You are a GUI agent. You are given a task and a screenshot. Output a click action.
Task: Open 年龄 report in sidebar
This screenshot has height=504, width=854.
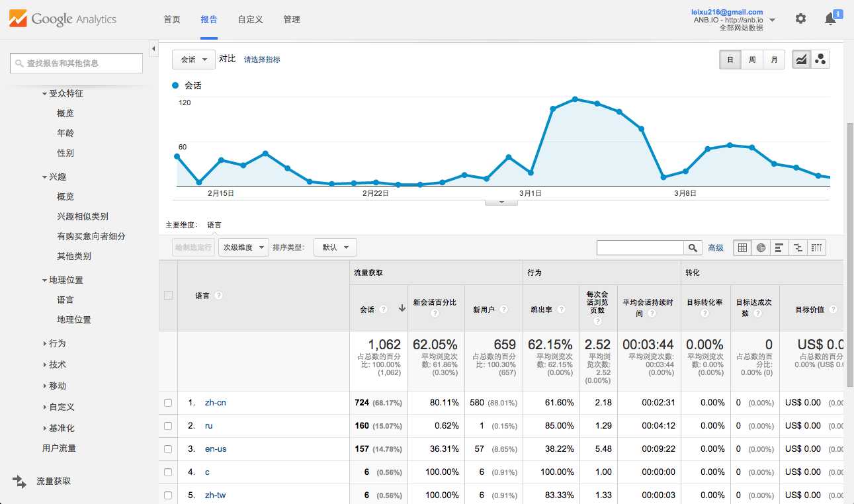65,133
